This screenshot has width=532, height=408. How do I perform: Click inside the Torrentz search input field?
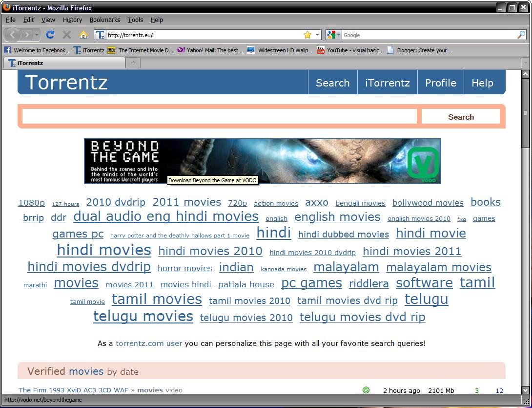[219, 116]
